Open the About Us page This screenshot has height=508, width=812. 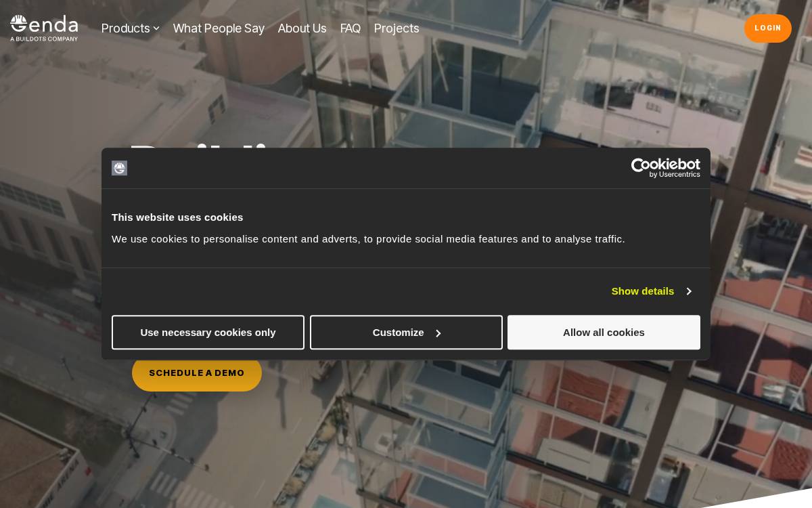[x=302, y=28]
